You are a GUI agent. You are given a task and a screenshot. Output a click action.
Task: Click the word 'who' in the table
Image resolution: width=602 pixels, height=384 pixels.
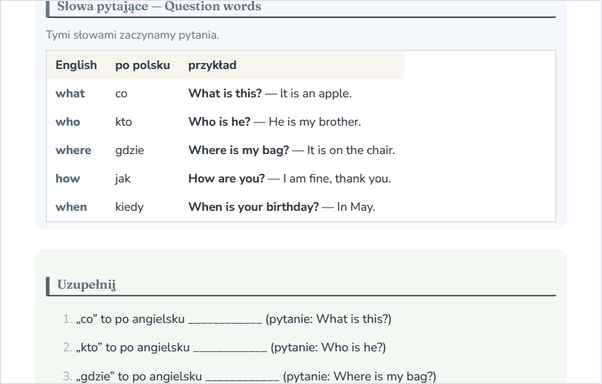(x=68, y=122)
